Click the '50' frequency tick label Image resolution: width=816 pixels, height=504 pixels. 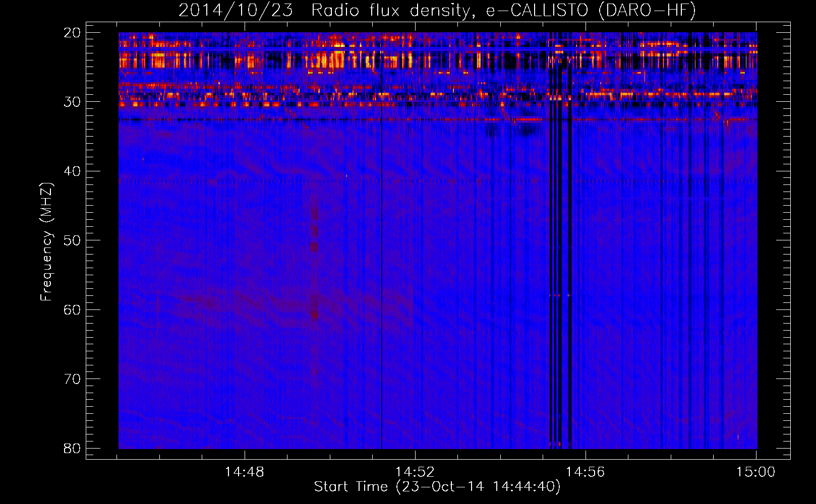click(x=72, y=240)
